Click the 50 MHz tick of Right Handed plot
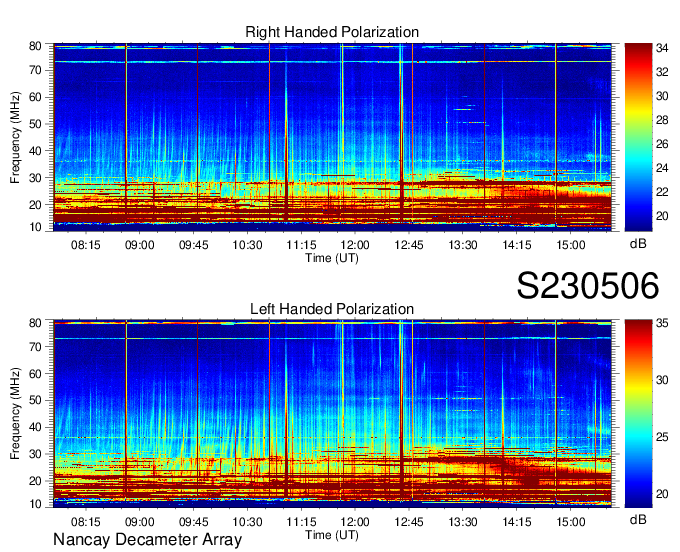Image resolution: width=680 pixels, height=552 pixels. point(35,124)
